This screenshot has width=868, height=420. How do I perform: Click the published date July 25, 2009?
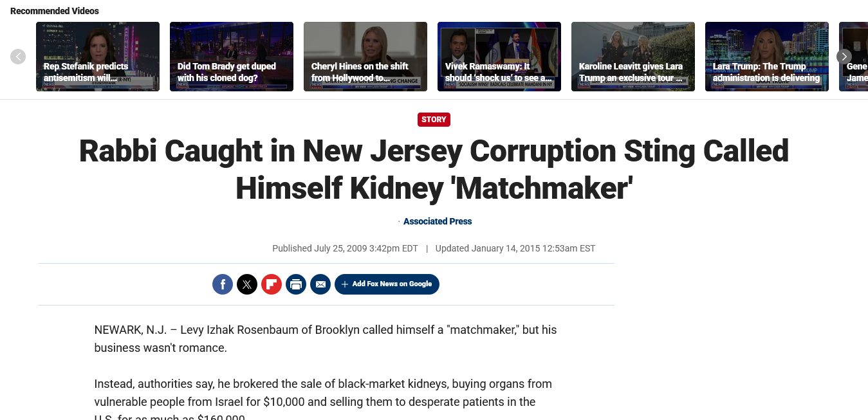[x=345, y=248]
